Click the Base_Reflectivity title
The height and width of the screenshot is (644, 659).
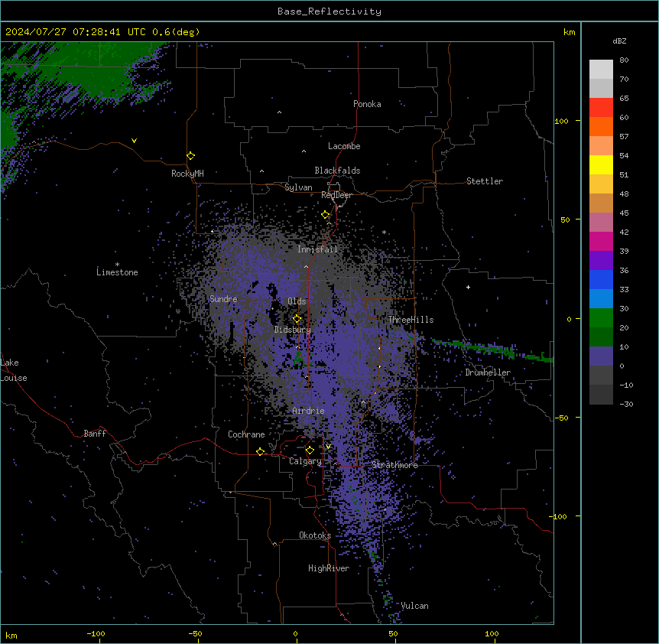pyautogui.click(x=329, y=11)
